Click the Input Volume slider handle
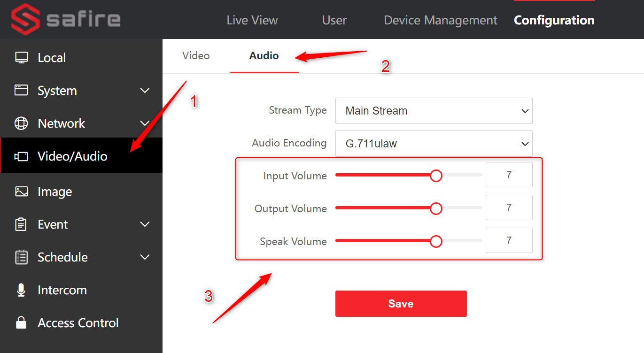The height and width of the screenshot is (353, 644). point(436,176)
